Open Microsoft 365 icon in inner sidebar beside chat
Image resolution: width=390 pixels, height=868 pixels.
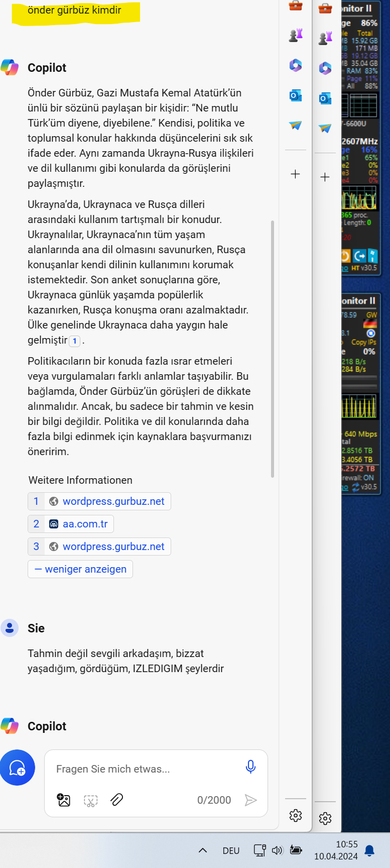coord(296,65)
